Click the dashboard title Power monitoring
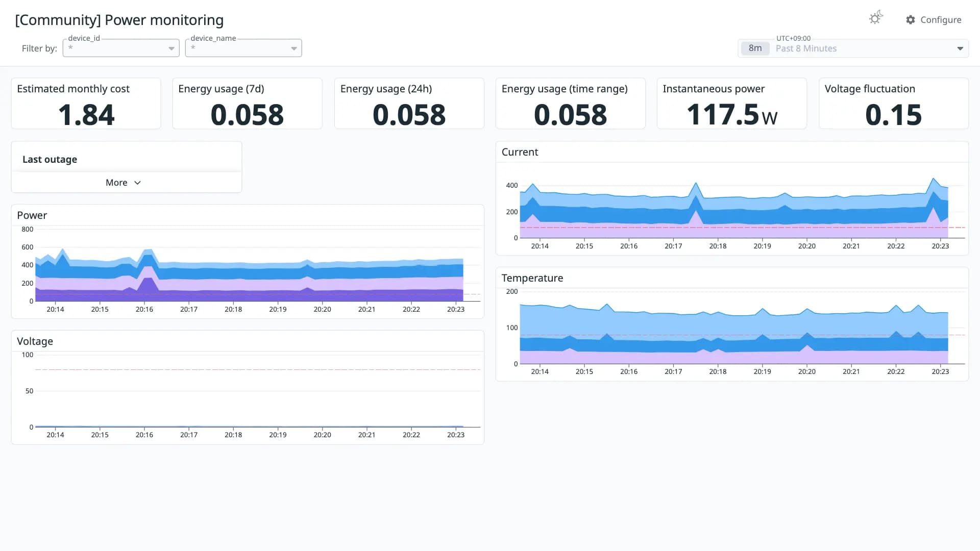The height and width of the screenshot is (551, 980). 119,20
